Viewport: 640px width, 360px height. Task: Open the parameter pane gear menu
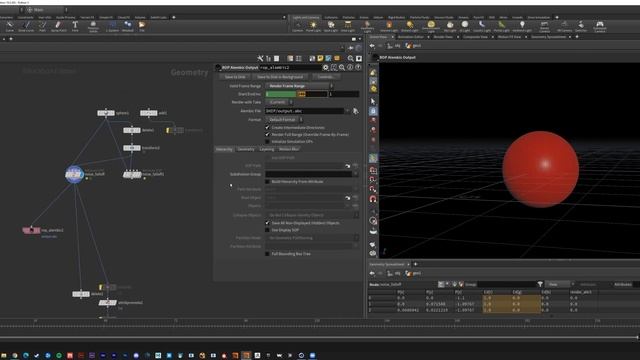click(325, 67)
